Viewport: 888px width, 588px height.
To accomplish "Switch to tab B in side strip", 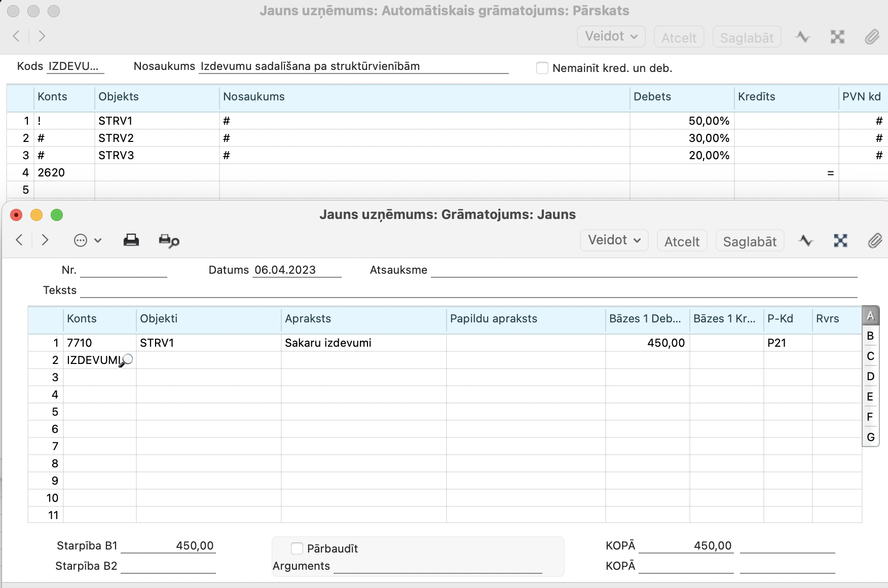I will (870, 336).
